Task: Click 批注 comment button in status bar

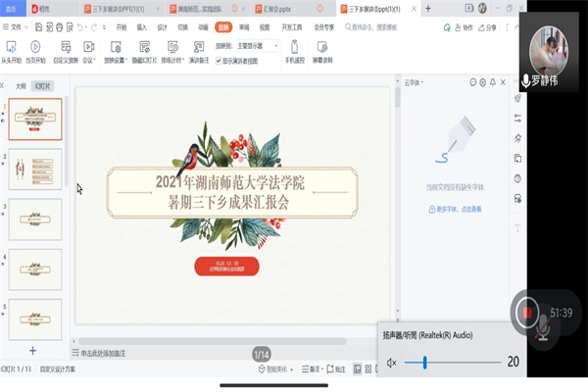Action: pyautogui.click(x=336, y=369)
